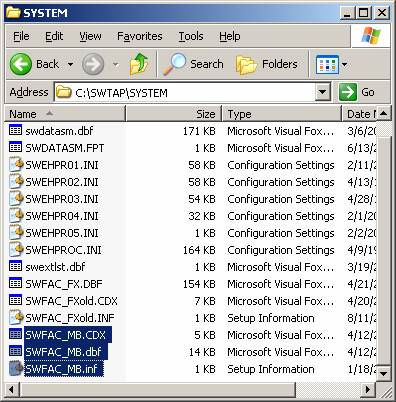This screenshot has width=396, height=402.
Task: Open the View menu
Action: [90, 36]
